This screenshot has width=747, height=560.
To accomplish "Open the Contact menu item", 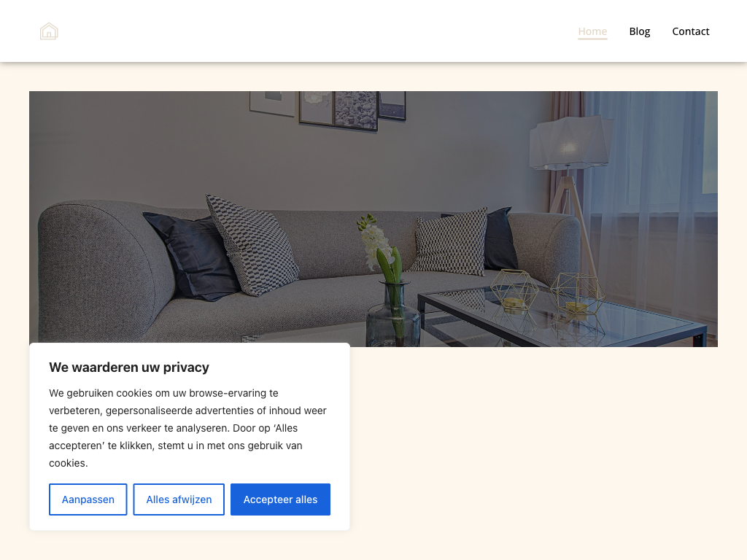I will (x=690, y=31).
